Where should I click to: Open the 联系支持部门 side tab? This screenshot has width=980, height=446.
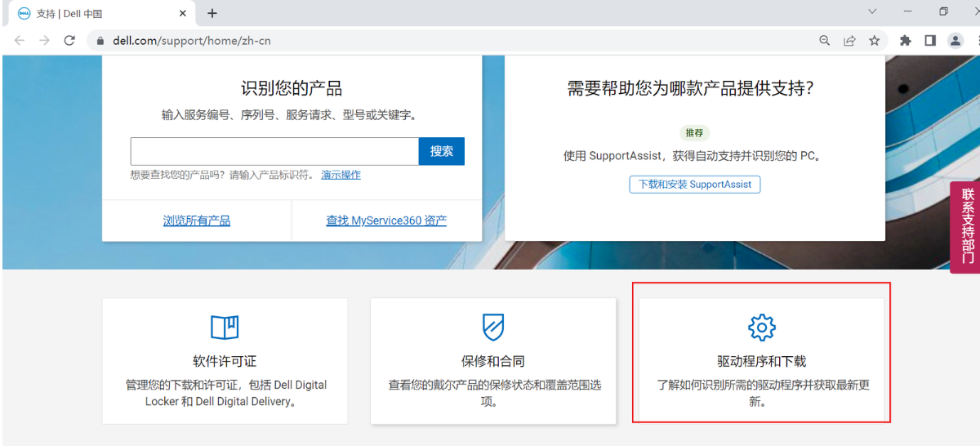(x=966, y=227)
